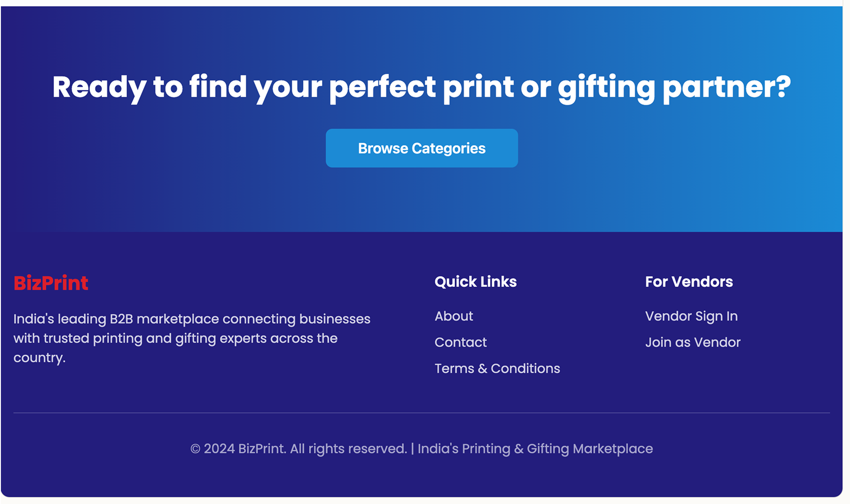Open Terms & Conditions link
The image size is (850, 504).
click(x=497, y=368)
